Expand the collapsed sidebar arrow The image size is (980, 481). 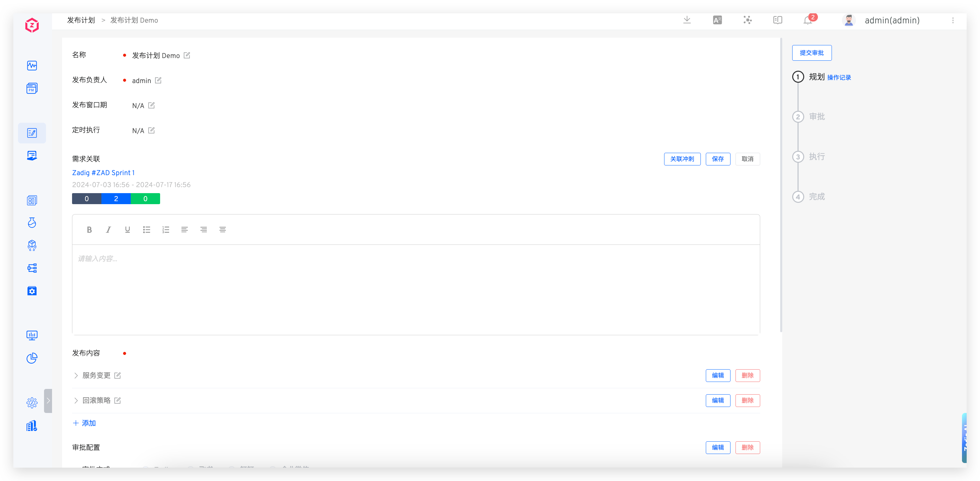pyautogui.click(x=48, y=400)
